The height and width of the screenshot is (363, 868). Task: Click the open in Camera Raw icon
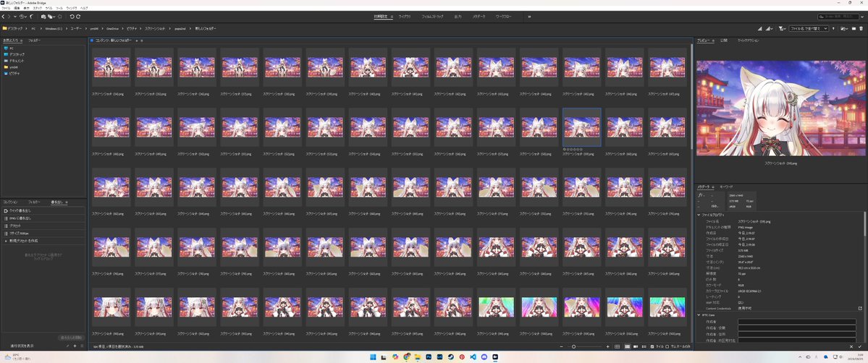pyautogui.click(x=59, y=17)
